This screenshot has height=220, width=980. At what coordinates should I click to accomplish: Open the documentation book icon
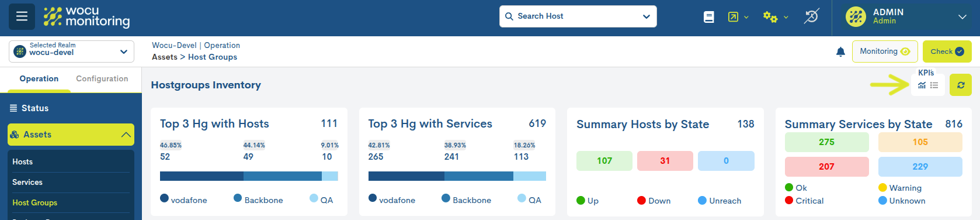click(709, 17)
